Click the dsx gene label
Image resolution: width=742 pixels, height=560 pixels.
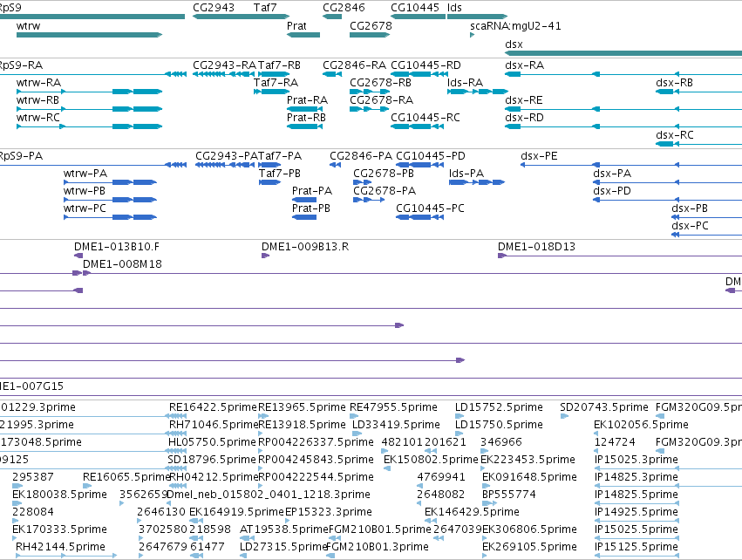pyautogui.click(x=514, y=44)
